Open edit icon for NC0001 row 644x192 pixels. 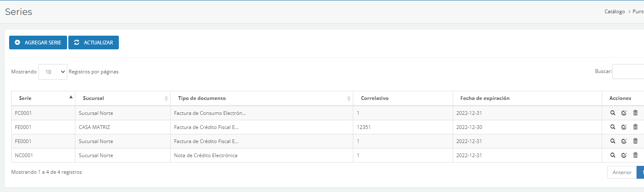pos(624,155)
